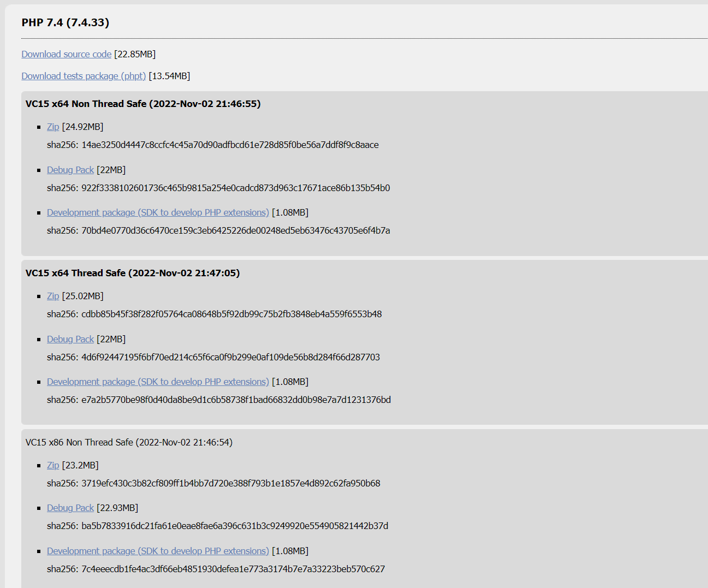Image resolution: width=708 pixels, height=588 pixels.
Task: Click the [22.85MB] source code size text
Action: point(135,54)
